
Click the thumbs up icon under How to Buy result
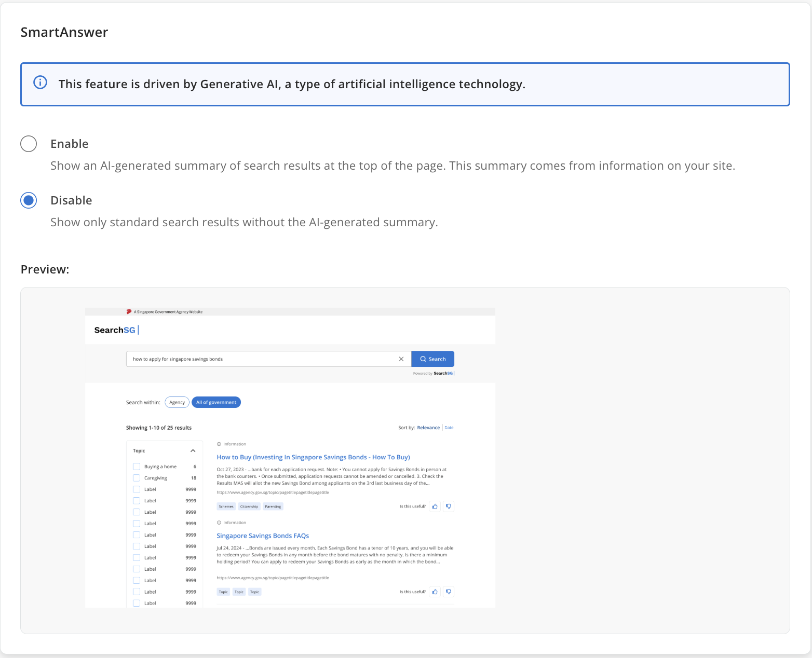click(x=435, y=506)
